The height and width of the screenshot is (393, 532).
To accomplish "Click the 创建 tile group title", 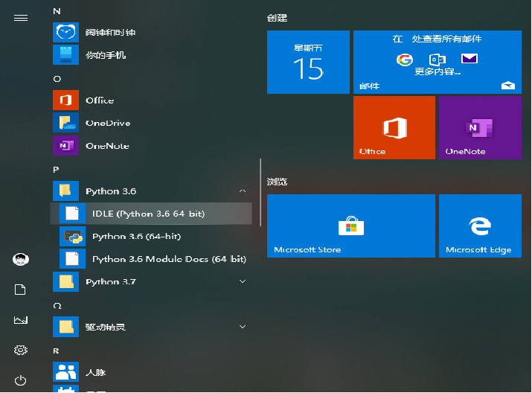I will (x=278, y=18).
